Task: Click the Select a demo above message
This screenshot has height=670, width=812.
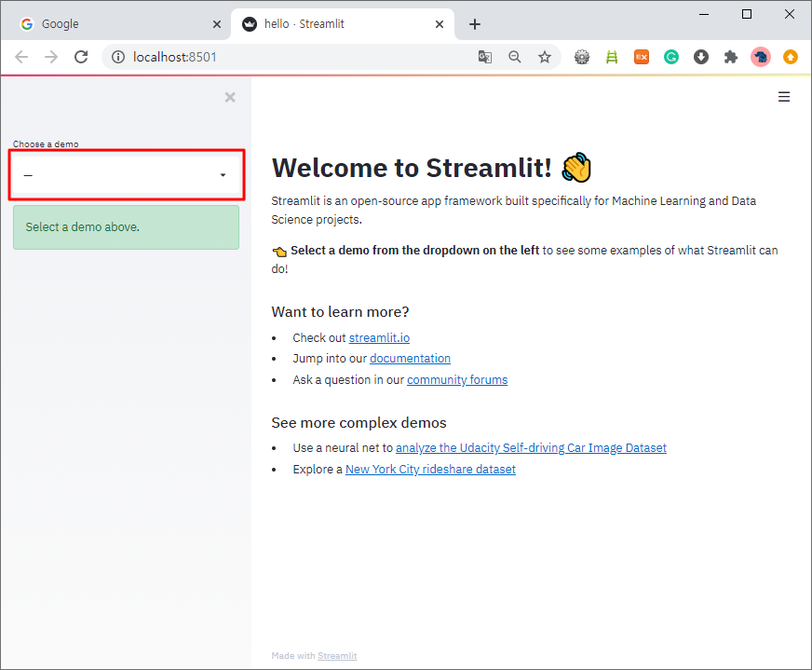Action: 126,227
